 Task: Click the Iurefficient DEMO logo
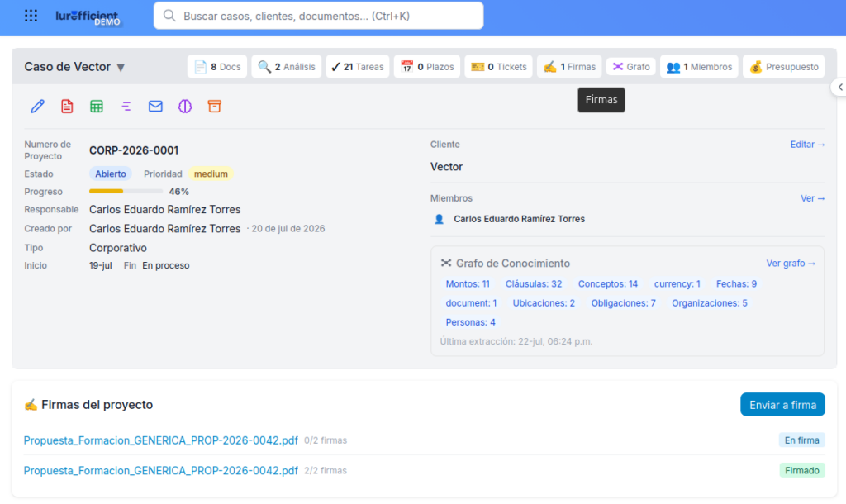click(88, 17)
